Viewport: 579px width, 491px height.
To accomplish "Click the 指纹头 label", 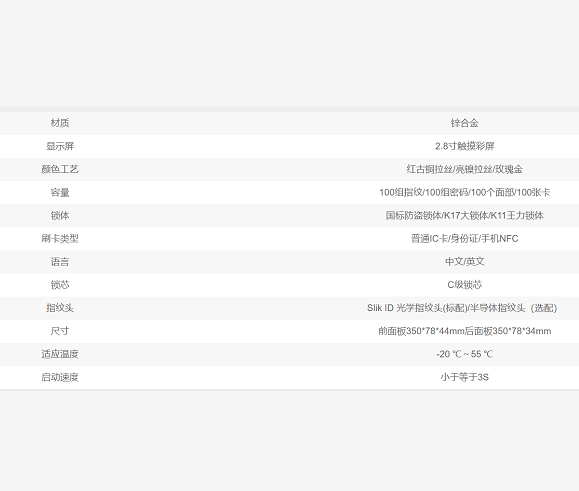I will tap(60, 308).
